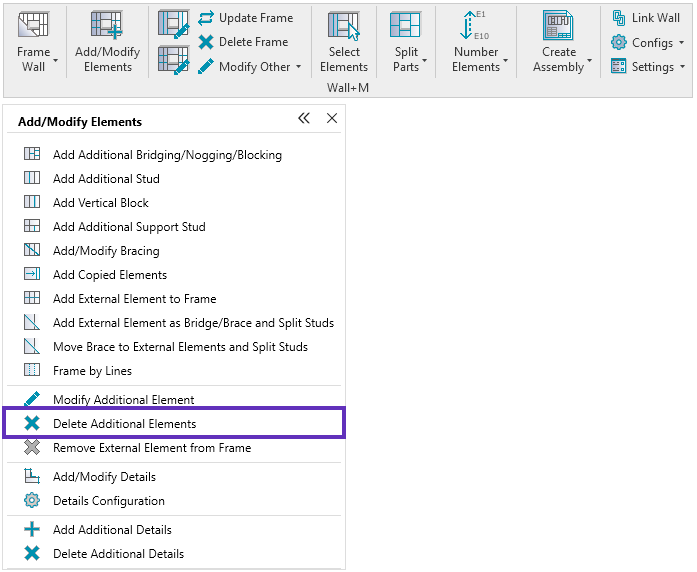
Task: Open the Configs dropdown menu
Action: 681,43
